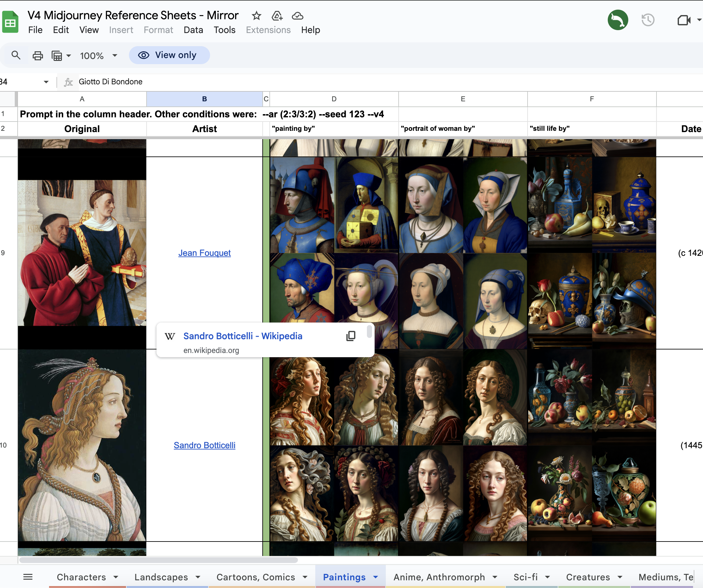703x588 pixels.
Task: Open Paintings tab dropdown arrow
Action: (x=376, y=577)
